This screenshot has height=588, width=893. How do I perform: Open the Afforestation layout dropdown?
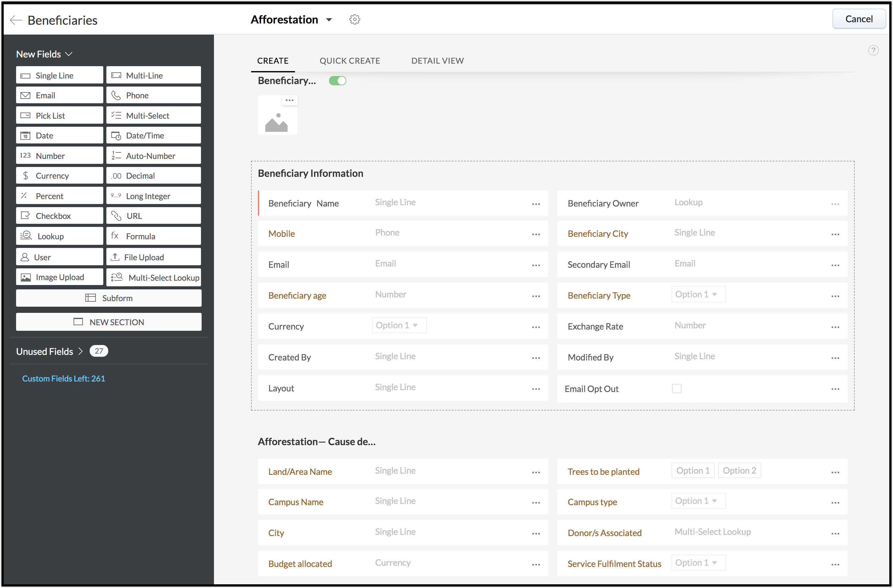pyautogui.click(x=329, y=19)
